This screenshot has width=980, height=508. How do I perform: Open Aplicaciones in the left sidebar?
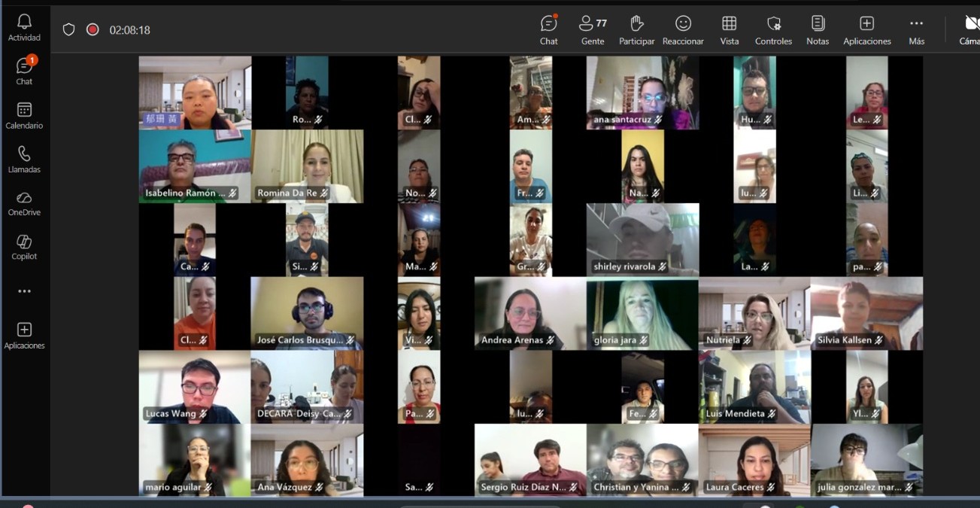(24, 336)
